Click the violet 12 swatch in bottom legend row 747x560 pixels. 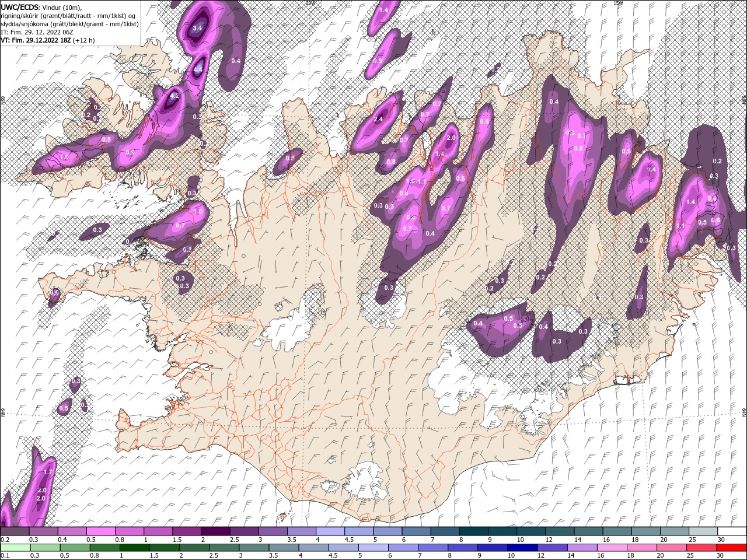(x=551, y=548)
